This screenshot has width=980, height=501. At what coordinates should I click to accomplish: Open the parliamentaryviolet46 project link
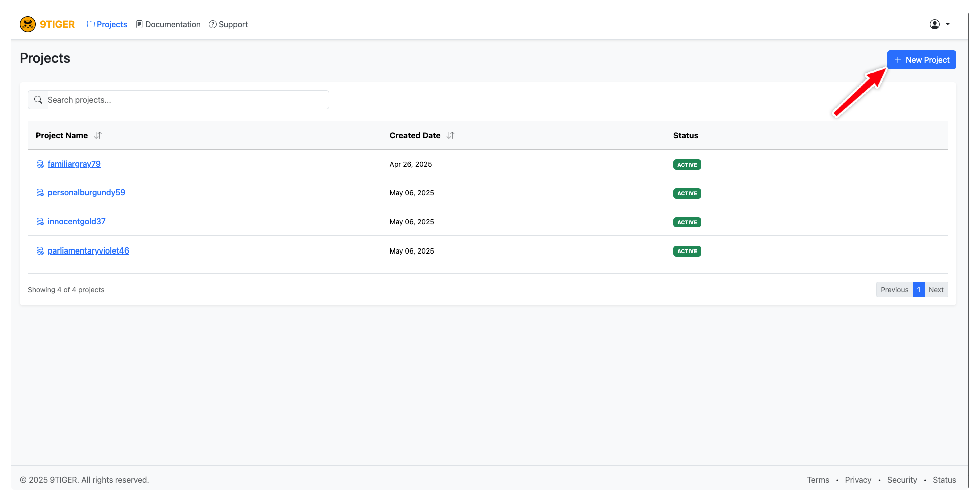(x=88, y=250)
